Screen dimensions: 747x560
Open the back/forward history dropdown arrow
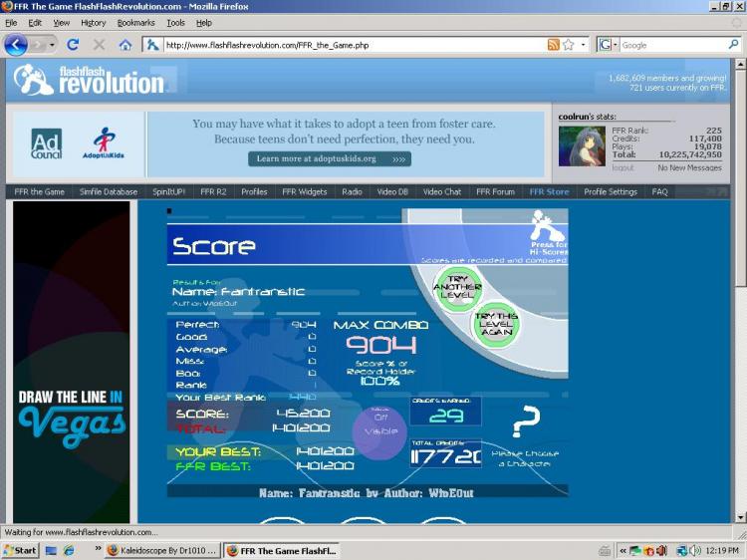tap(52, 45)
